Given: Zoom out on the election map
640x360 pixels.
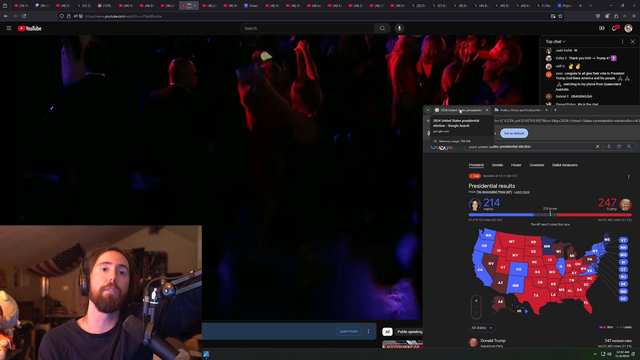Looking at the screenshot, I should coord(476,313).
